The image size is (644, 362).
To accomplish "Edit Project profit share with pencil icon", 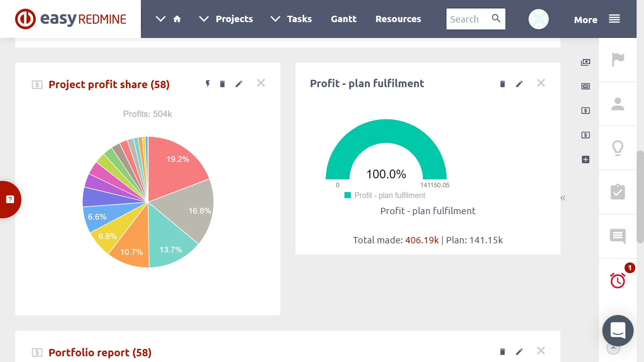I will 239,84.
